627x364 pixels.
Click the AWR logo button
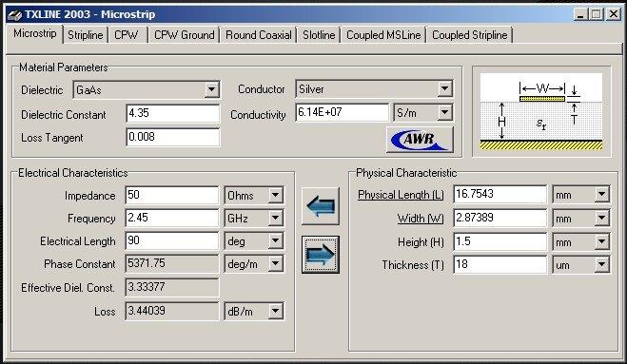tap(420, 140)
